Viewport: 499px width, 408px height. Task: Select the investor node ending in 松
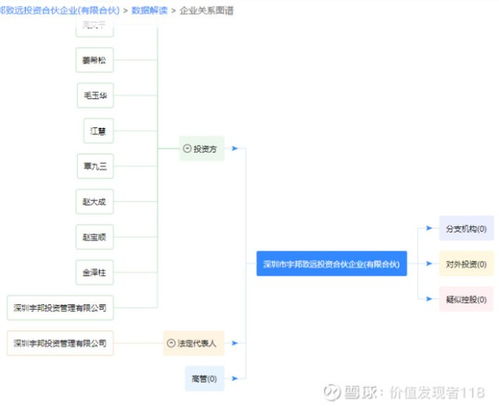click(x=95, y=60)
